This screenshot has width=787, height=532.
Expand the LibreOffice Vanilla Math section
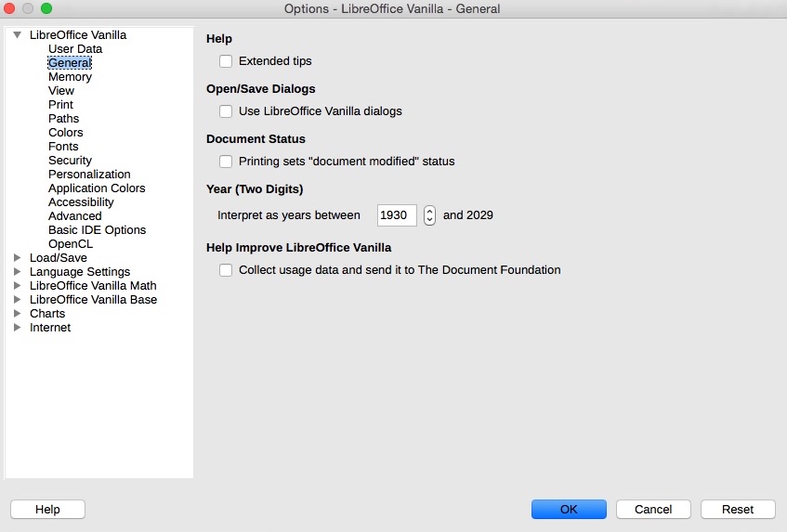point(17,286)
